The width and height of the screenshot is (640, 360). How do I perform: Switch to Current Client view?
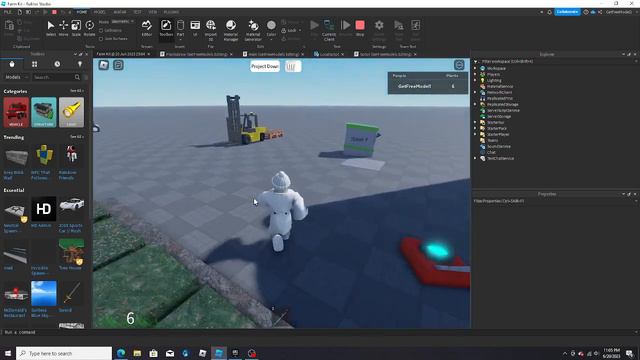[x=329, y=30]
